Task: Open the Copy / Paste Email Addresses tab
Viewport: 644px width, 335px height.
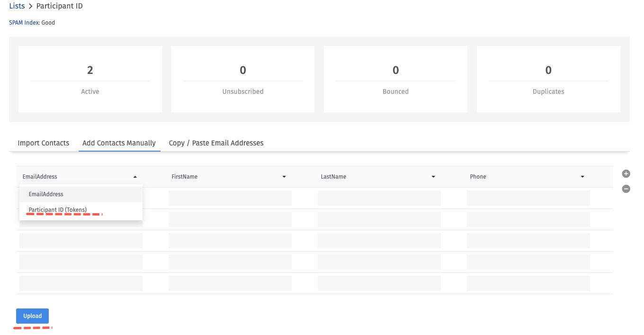Action: [216, 143]
